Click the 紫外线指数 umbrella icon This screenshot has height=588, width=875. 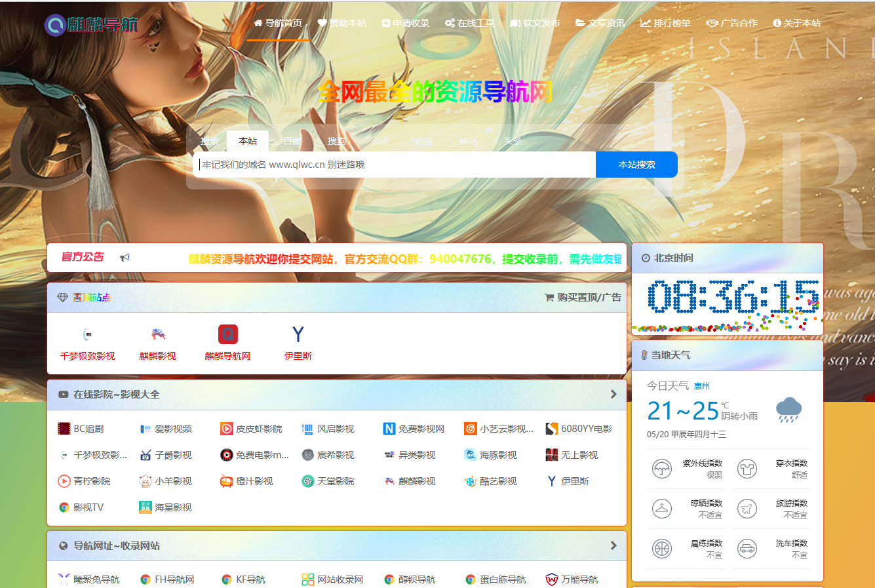[x=662, y=469]
